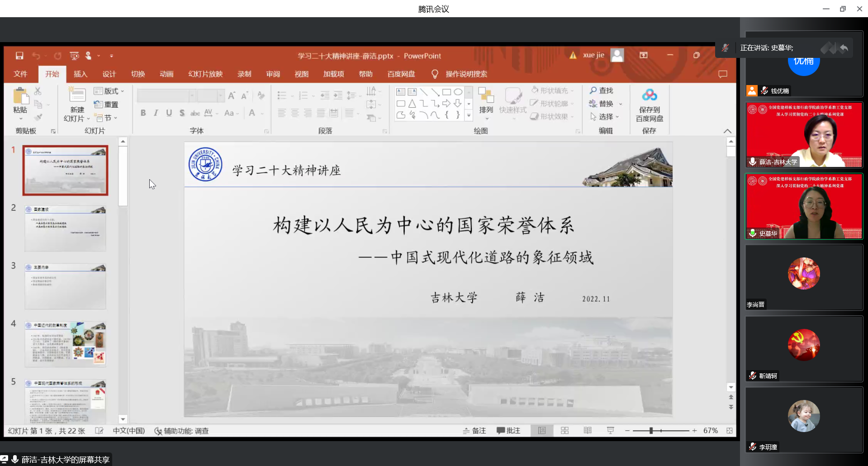Open the Select dropdown in editing group

tap(605, 117)
